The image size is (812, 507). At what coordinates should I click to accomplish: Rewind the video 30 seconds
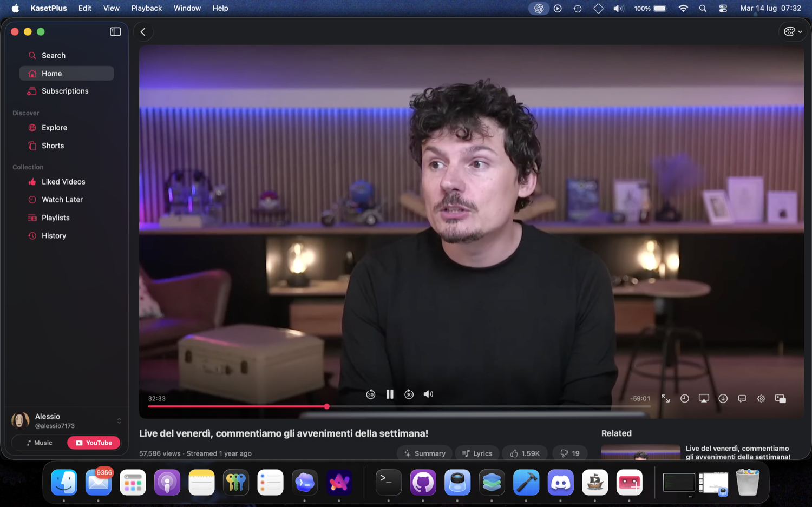point(370,394)
